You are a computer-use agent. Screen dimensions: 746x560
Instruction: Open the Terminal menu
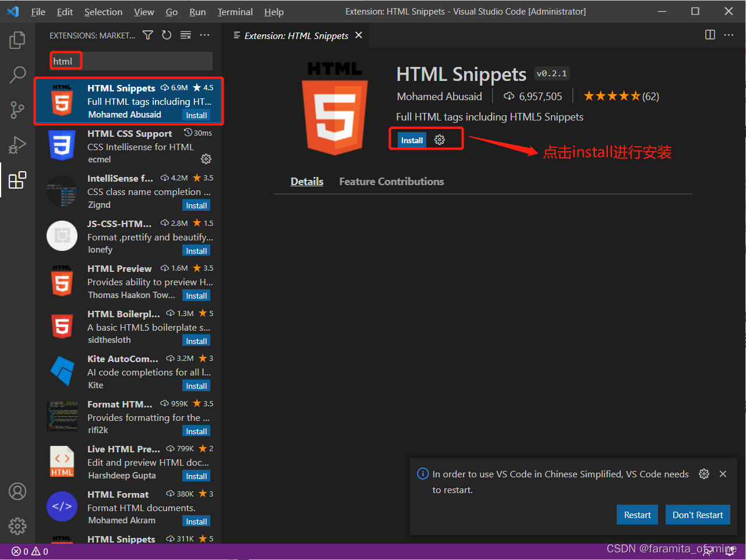tap(235, 12)
